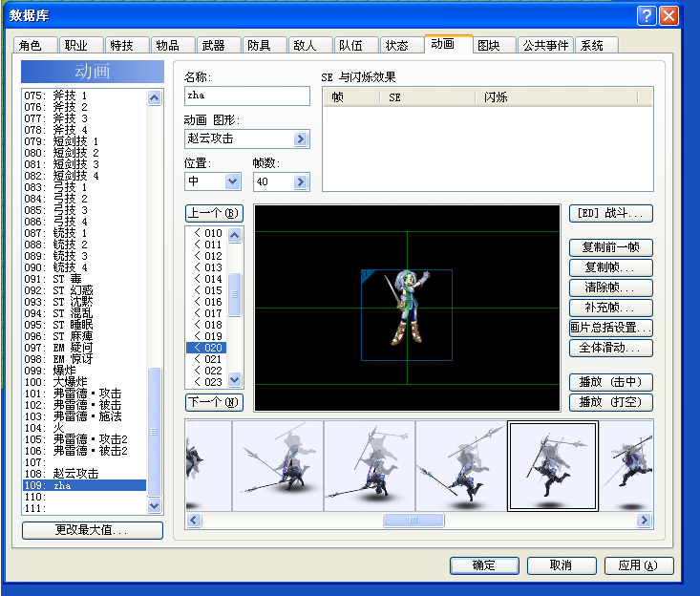The height and width of the screenshot is (596, 700).
Task: Expand the 位置 dropdown showing 中
Action: [x=233, y=181]
